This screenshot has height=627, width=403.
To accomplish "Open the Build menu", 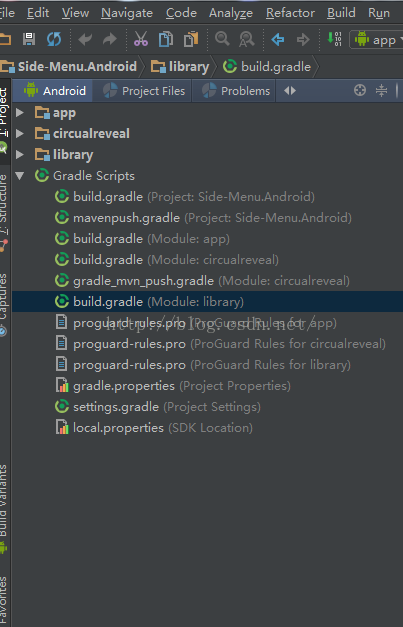I will coord(341,13).
